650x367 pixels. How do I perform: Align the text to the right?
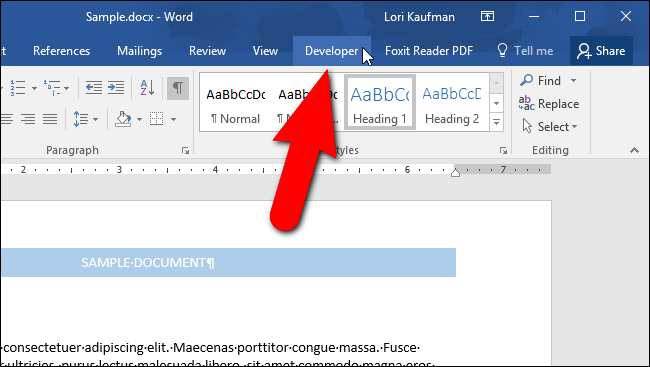tap(28, 119)
